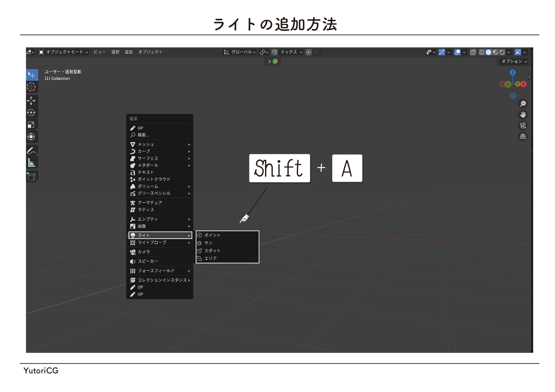
Task: Select the Scale tool
Action: 31,125
